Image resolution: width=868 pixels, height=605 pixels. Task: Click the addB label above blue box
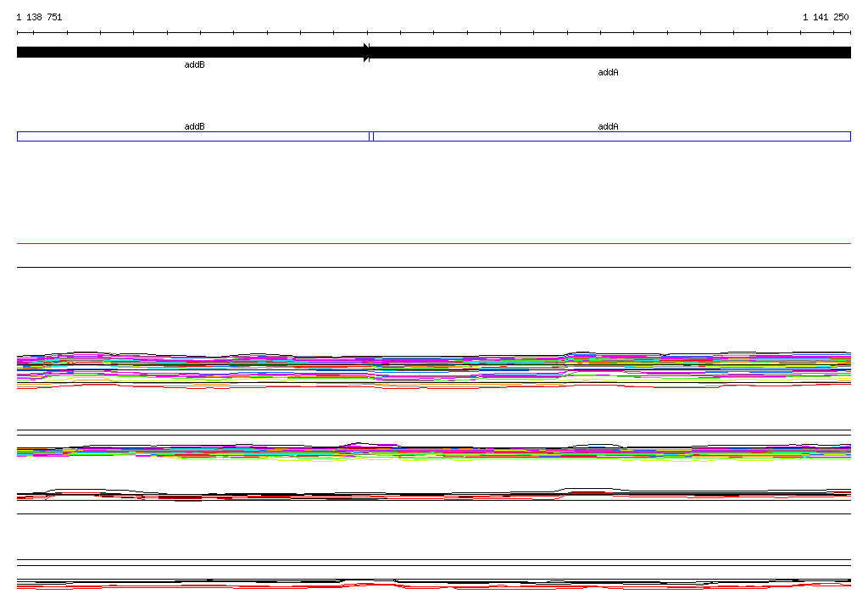click(x=194, y=126)
